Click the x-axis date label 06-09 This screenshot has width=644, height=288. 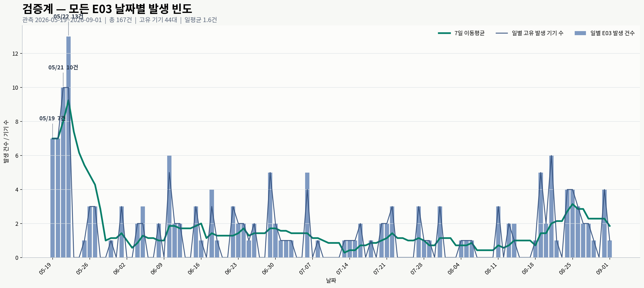[x=157, y=268]
